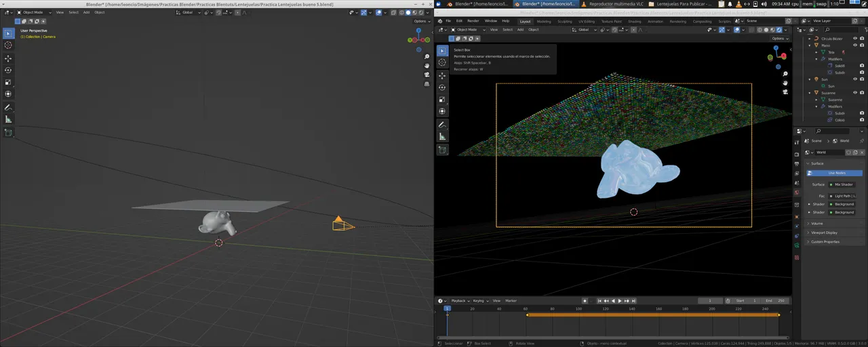
Task: Select the Annotate tool in right Blender viewport
Action: point(442,125)
